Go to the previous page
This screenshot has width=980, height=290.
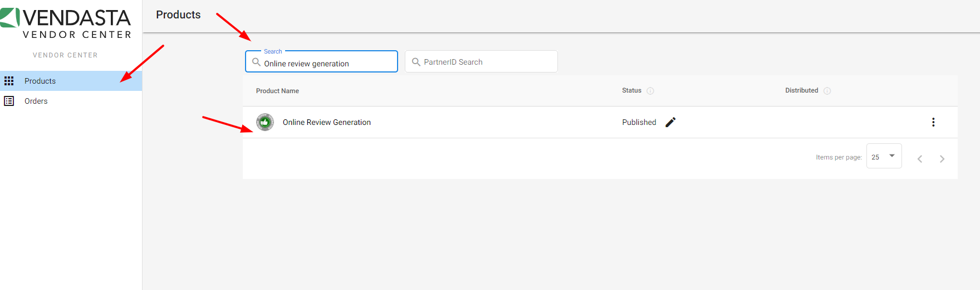point(920,159)
